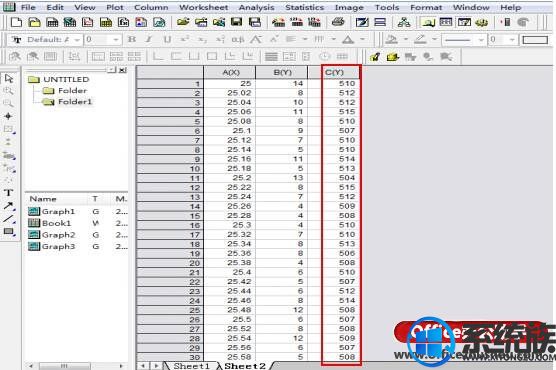Click the project explorer horizontal scrollbar

(x=77, y=366)
